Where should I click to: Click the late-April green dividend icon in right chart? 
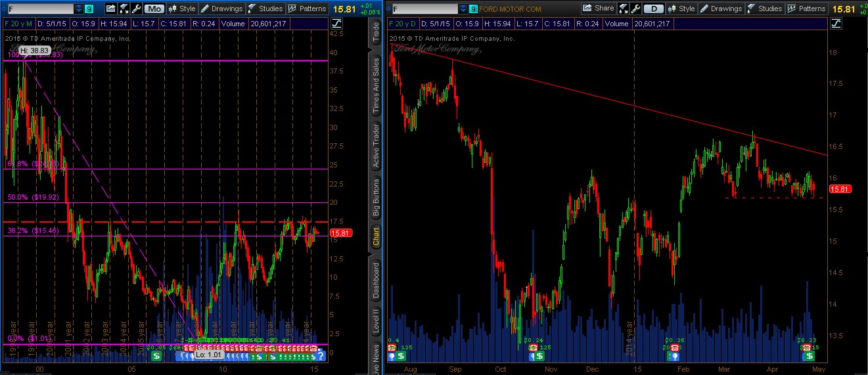(x=810, y=356)
